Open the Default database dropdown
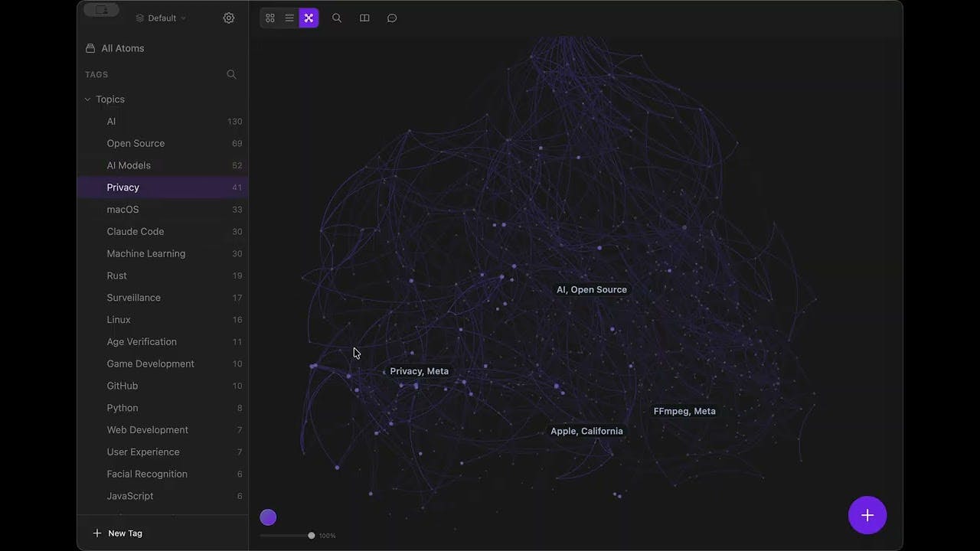980x551 pixels. tap(161, 18)
